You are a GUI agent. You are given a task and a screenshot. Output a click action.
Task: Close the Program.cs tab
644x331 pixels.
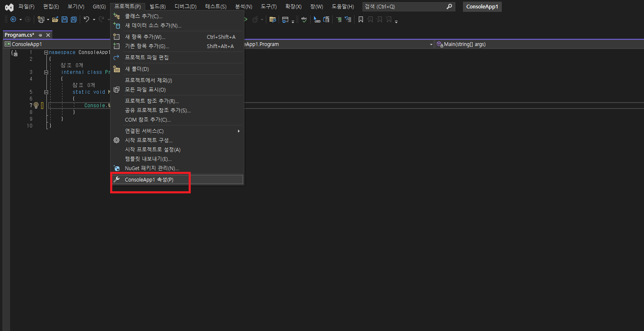click(48, 35)
